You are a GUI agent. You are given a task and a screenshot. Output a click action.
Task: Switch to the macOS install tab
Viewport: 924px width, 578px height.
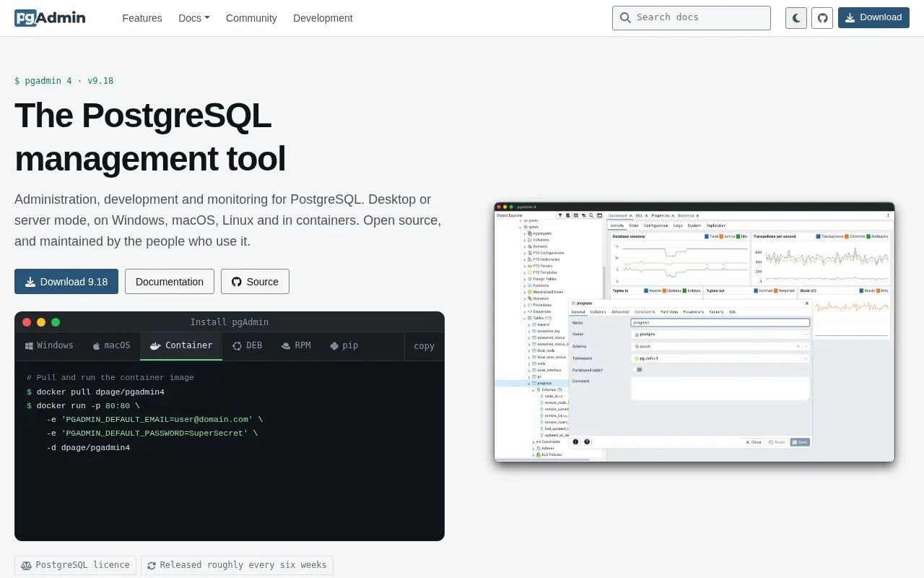click(111, 346)
